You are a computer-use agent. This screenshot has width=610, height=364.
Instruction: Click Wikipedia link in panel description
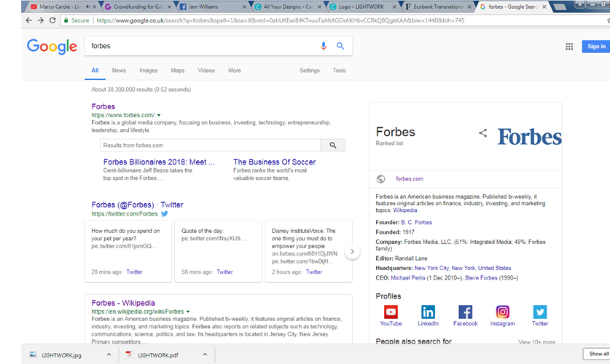[404, 210]
